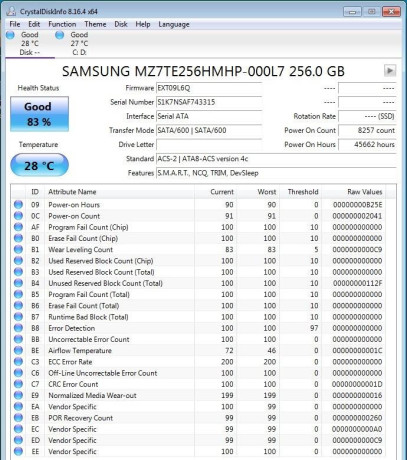Go to next disk with arrow button
Screen dimensions: 407x460
click(x=390, y=71)
